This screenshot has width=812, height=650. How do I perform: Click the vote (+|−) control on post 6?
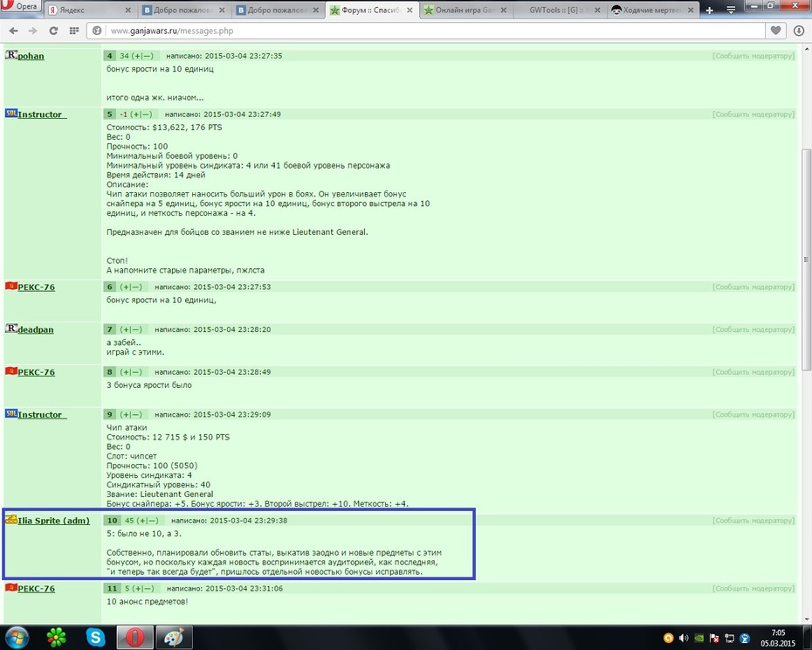tap(131, 287)
